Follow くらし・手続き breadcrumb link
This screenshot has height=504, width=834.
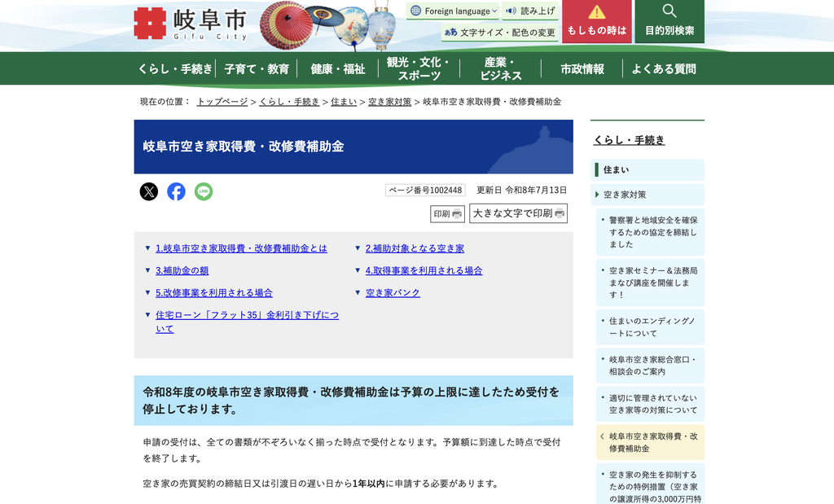pyautogui.click(x=289, y=102)
